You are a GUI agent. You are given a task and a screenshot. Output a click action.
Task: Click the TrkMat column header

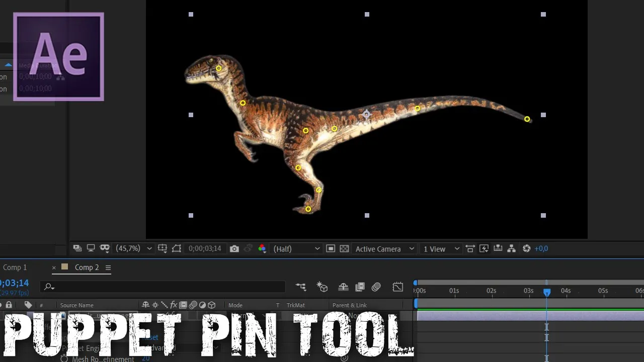(x=296, y=305)
